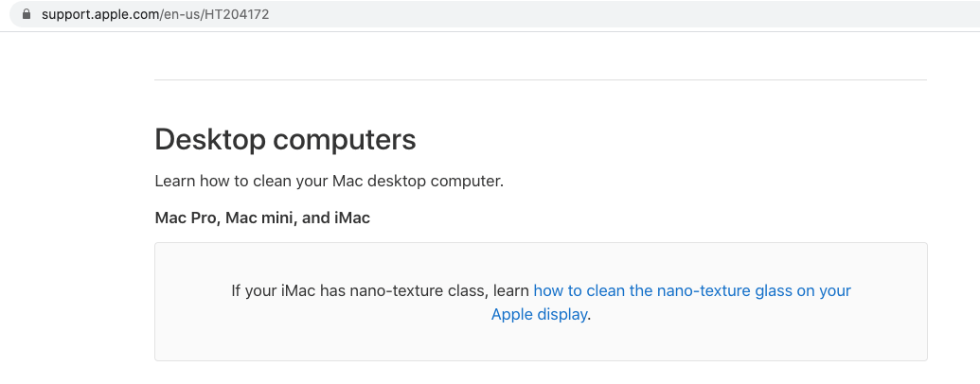980x384 pixels.
Task: Click the word "Desktop" in the heading
Action: (x=209, y=140)
